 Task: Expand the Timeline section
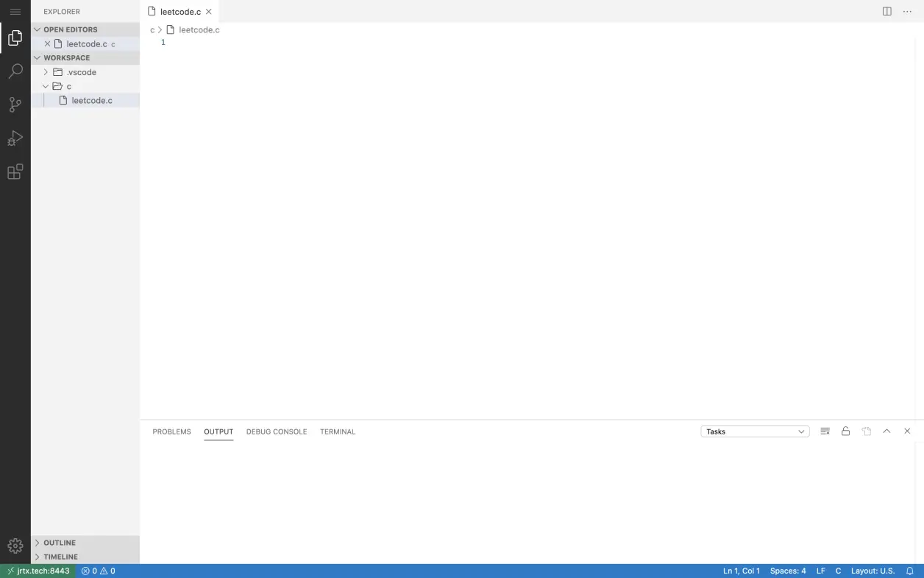coord(60,557)
